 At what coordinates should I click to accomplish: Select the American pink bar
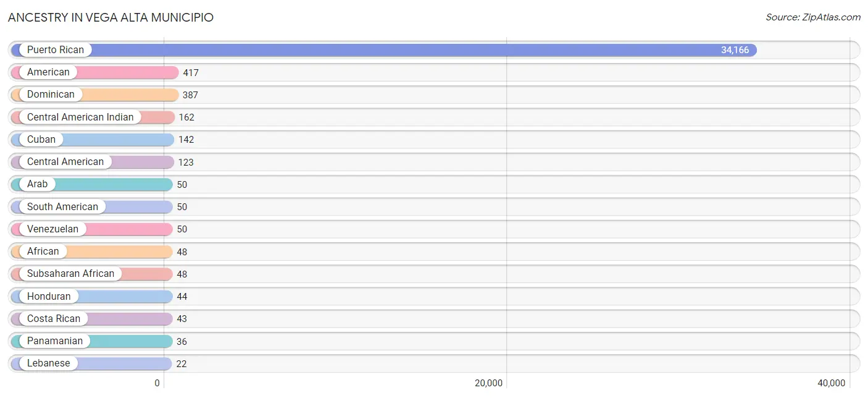tap(94, 72)
